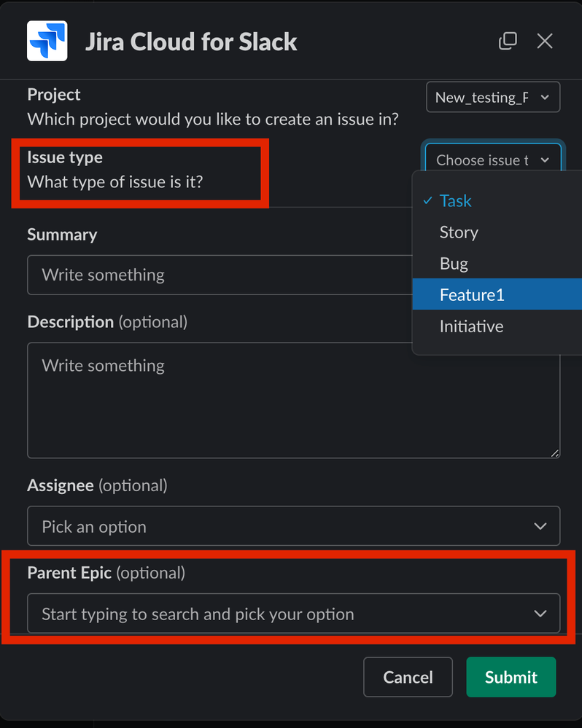Click inside the Description text area
582x728 pixels.
tap(292, 401)
